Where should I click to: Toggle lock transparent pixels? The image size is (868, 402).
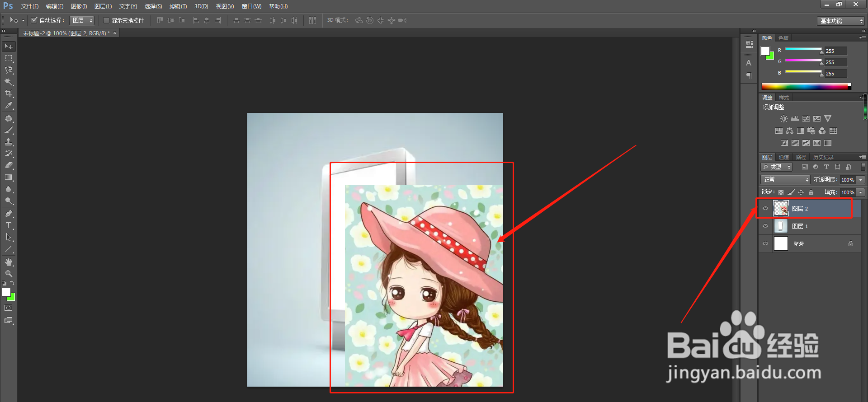point(781,192)
